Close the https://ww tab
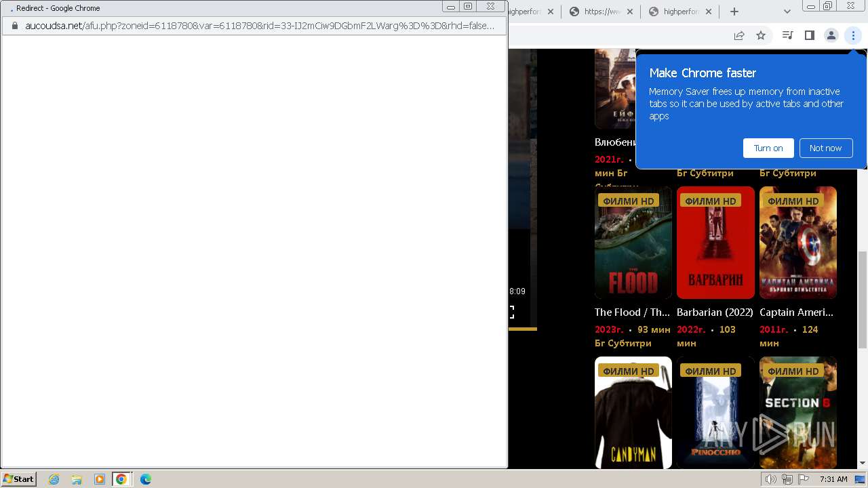Screen dimensions: 868x488 click(x=629, y=12)
